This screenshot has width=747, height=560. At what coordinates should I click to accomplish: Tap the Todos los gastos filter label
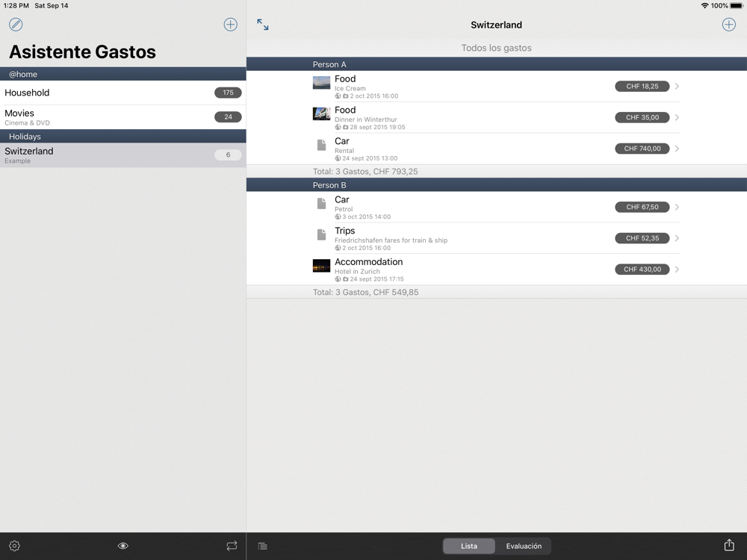[496, 48]
